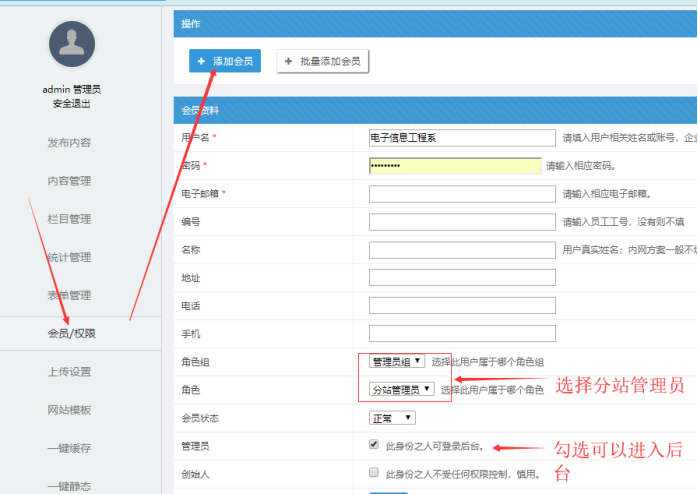The height and width of the screenshot is (494, 698).
Task: Open 发布内容 in the sidebar
Action: [69, 143]
